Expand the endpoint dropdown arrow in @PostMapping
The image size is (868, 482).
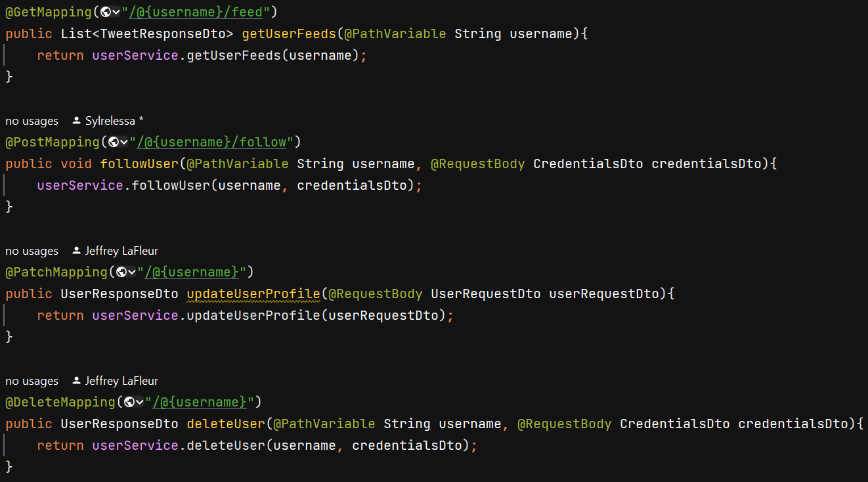[123, 142]
